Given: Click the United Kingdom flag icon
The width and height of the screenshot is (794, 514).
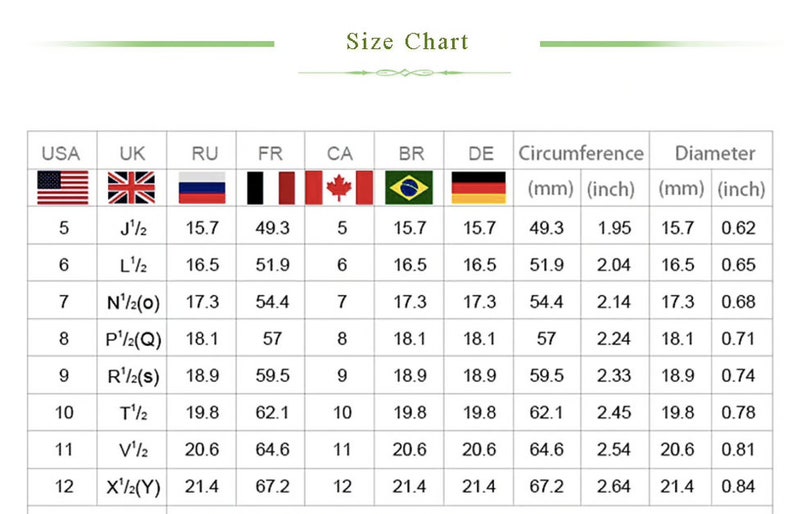Looking at the screenshot, I should pyautogui.click(x=131, y=188).
